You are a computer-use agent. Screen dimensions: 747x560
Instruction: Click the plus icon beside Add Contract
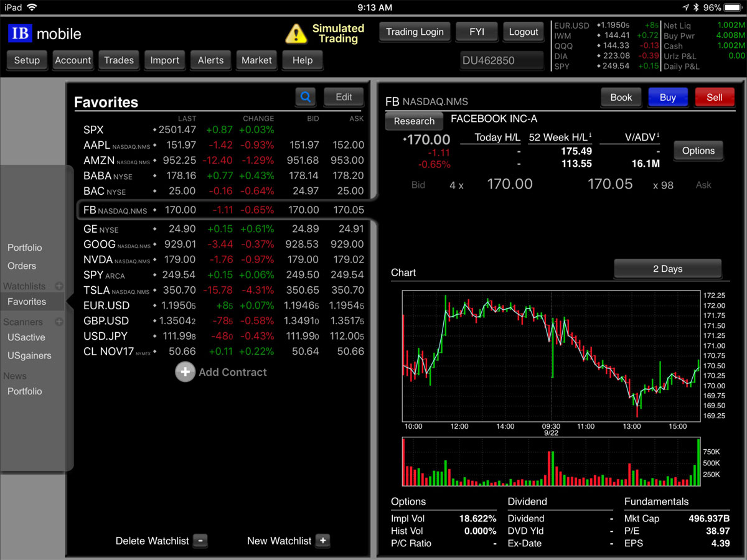185,372
